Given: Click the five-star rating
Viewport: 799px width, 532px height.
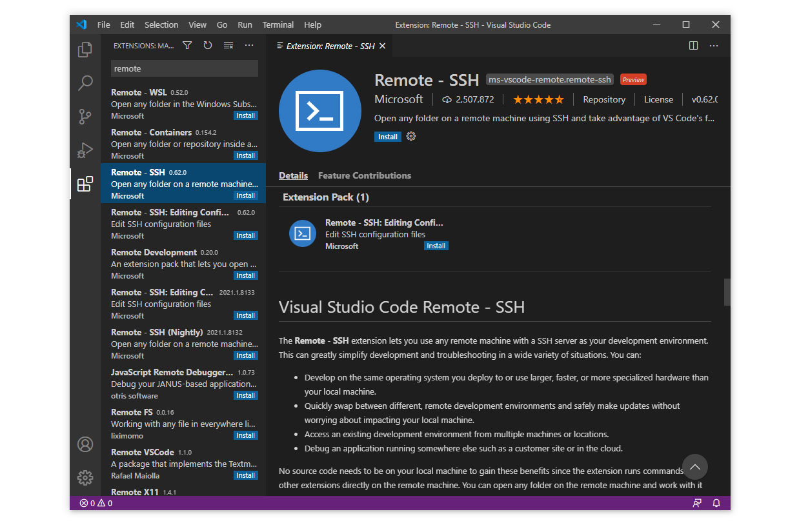Looking at the screenshot, I should click(x=538, y=99).
